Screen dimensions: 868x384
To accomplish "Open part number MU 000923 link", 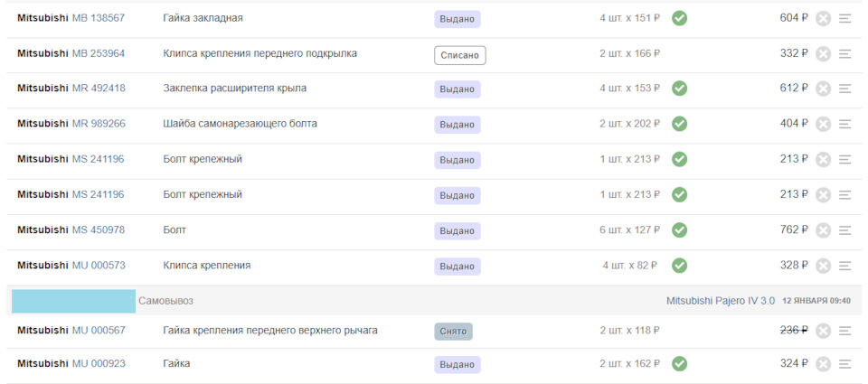I will (x=99, y=363).
